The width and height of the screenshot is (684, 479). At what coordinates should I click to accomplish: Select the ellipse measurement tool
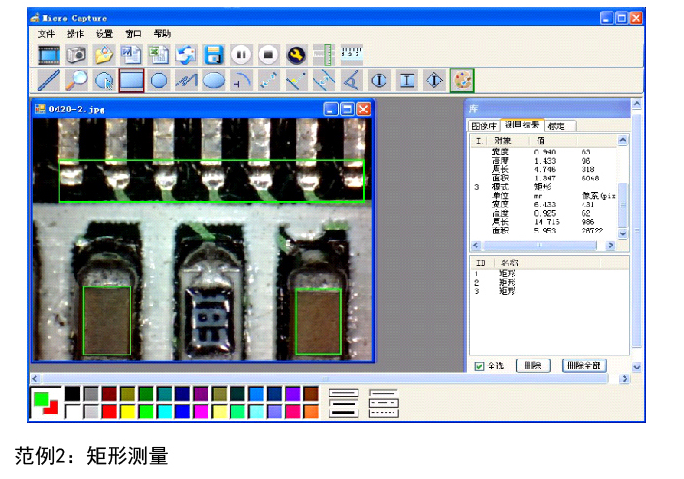coord(214,80)
